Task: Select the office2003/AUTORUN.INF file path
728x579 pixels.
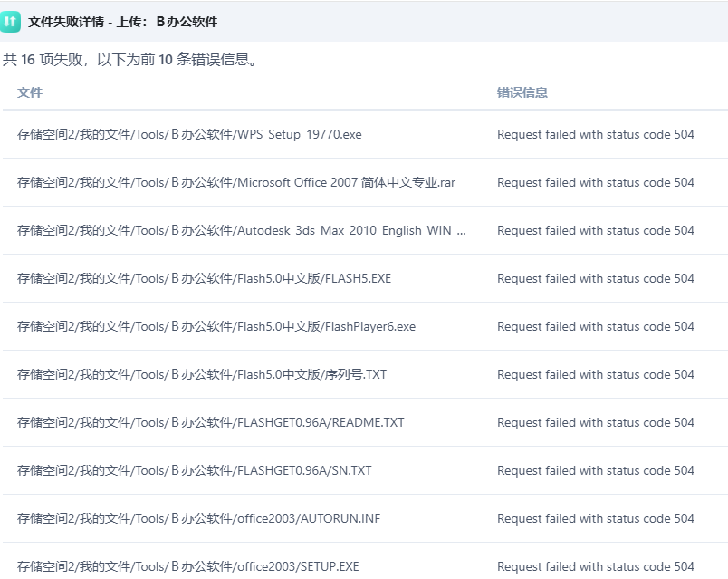Action: pyautogui.click(x=198, y=518)
